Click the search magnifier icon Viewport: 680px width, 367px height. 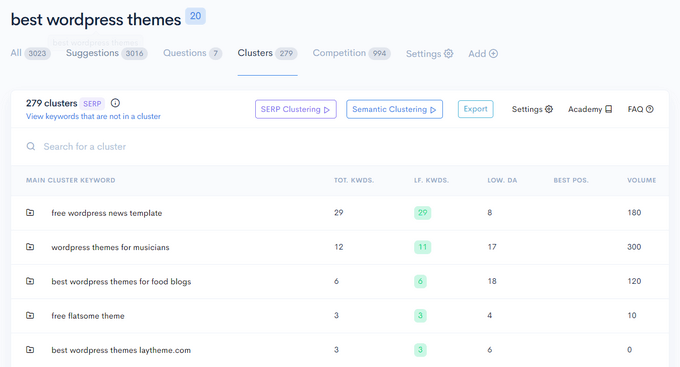tap(31, 146)
